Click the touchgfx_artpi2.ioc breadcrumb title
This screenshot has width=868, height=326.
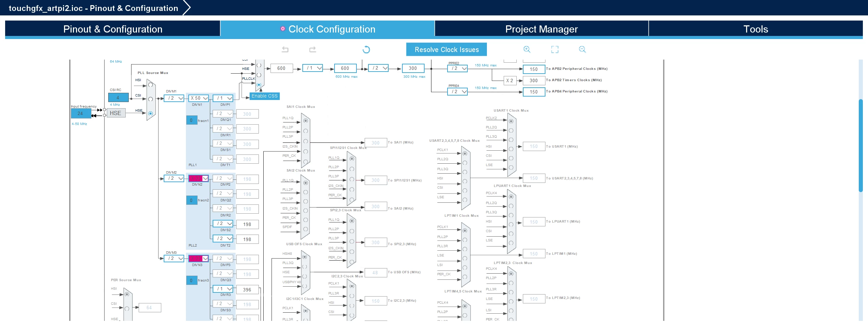(x=93, y=8)
